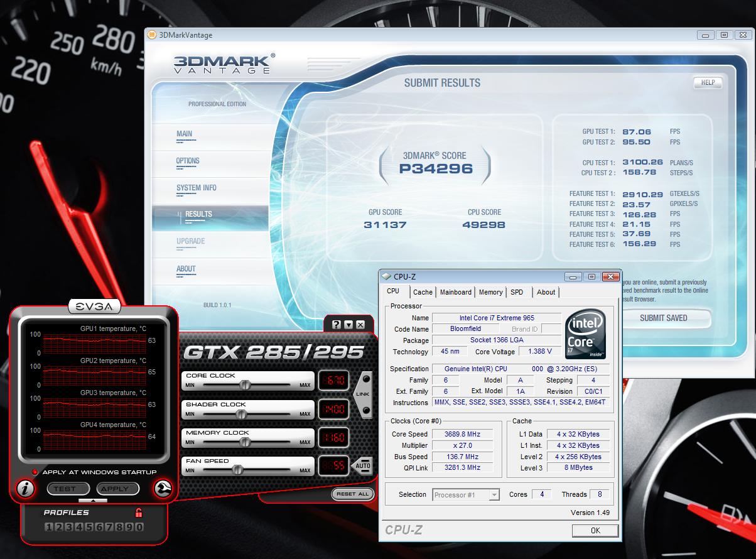Open Processor #1 selection dropdown

pyautogui.click(x=466, y=495)
